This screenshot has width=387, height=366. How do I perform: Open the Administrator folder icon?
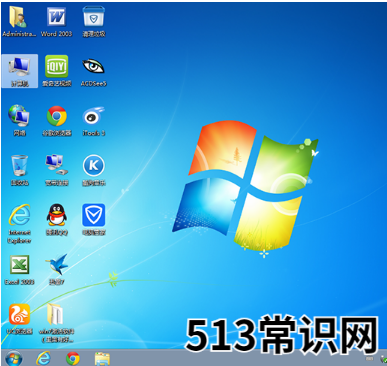click(x=19, y=21)
